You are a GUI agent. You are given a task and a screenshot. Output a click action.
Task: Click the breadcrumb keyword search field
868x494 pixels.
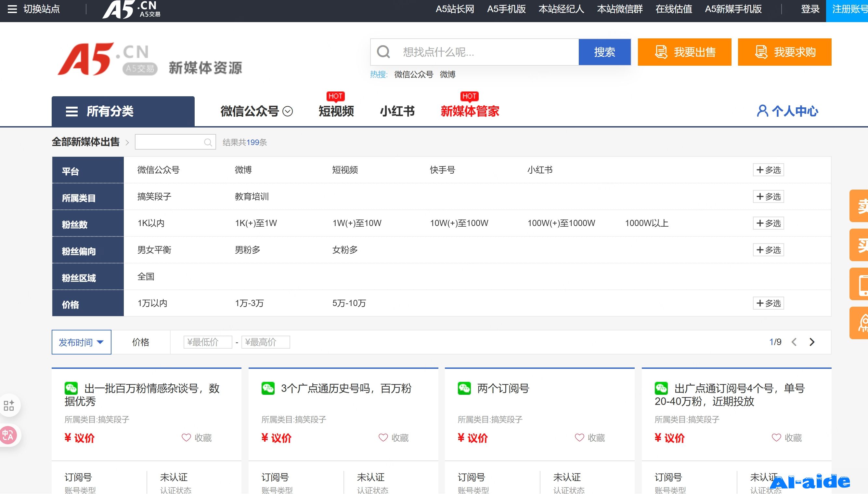pyautogui.click(x=175, y=142)
